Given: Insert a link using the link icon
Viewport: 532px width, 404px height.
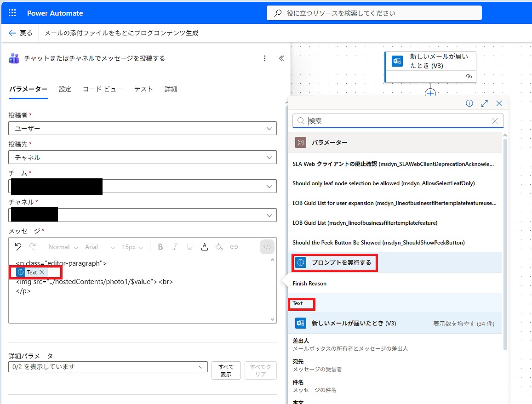Looking at the screenshot, I should (x=234, y=247).
